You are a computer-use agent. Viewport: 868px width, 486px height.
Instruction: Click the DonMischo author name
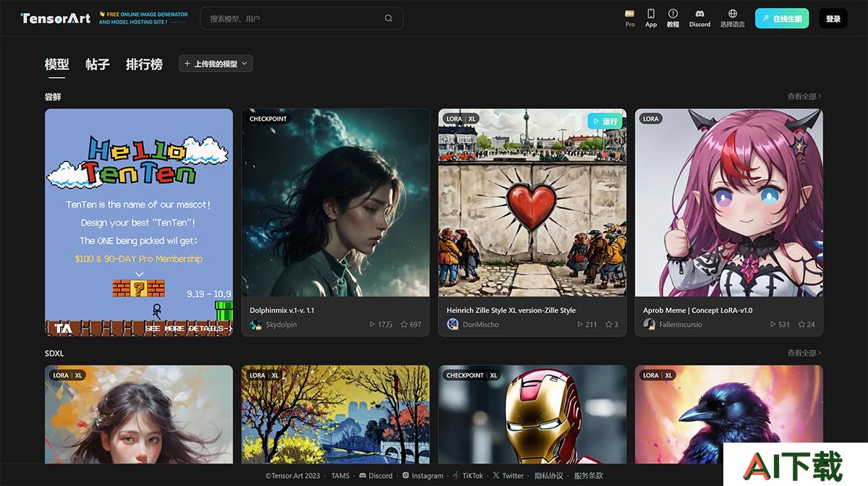click(x=481, y=325)
